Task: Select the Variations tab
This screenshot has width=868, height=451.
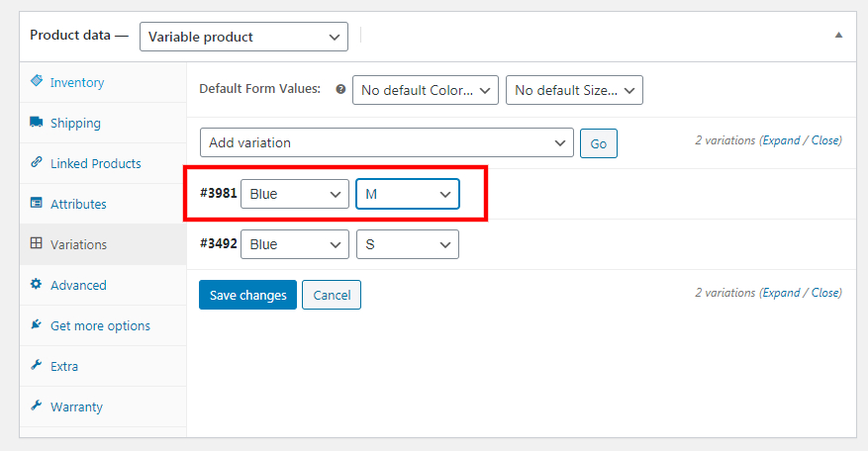Action: point(103,244)
